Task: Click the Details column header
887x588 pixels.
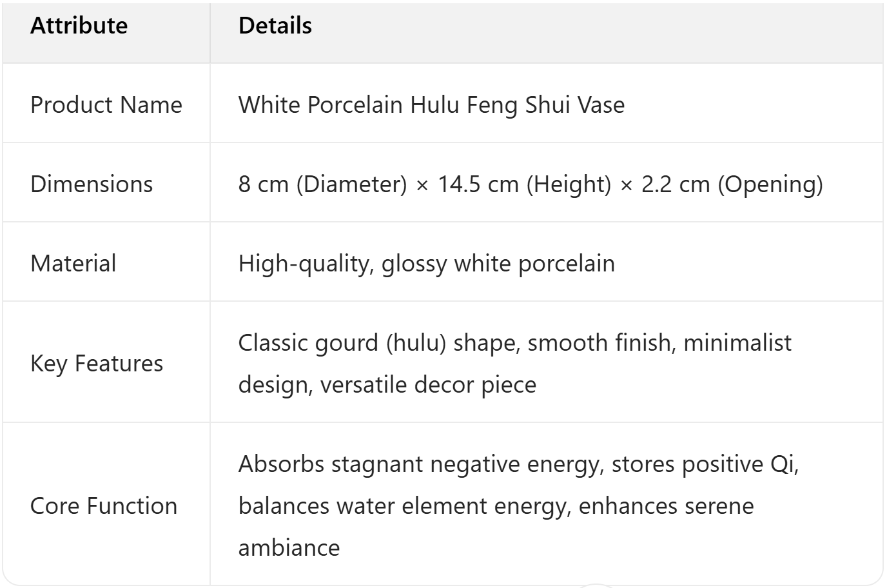Action: tap(275, 26)
